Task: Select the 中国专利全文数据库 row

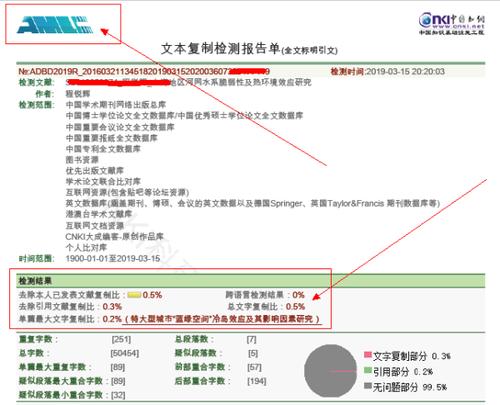Action: pos(103,149)
